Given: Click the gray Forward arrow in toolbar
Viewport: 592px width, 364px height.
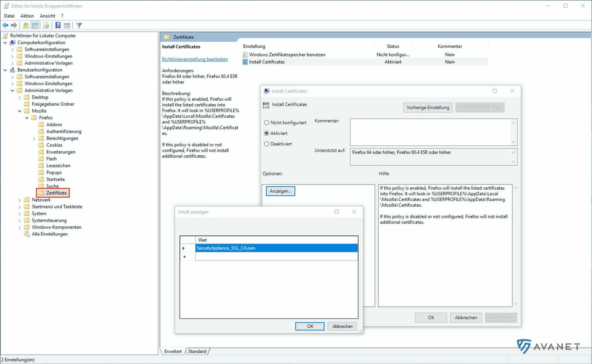Looking at the screenshot, I should [x=14, y=25].
